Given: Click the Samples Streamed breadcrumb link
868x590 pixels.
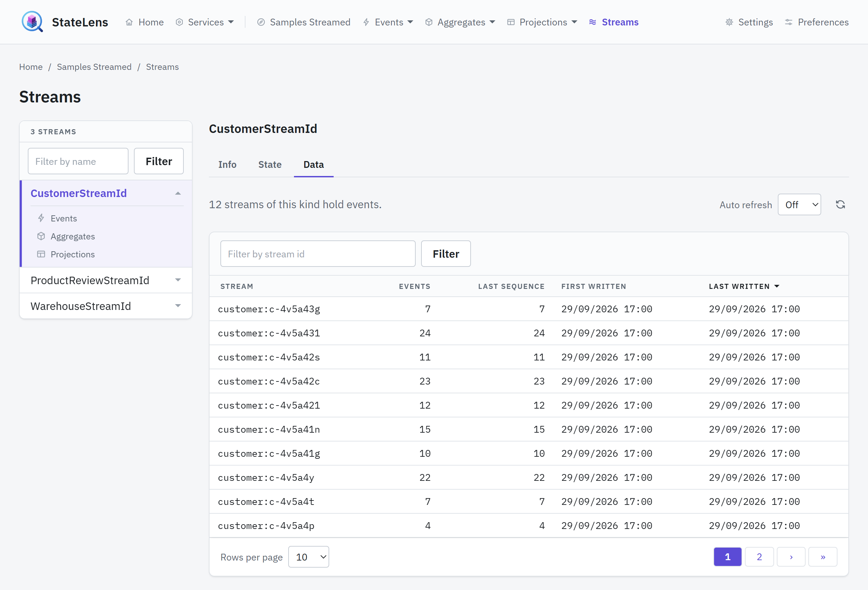Looking at the screenshot, I should point(94,67).
